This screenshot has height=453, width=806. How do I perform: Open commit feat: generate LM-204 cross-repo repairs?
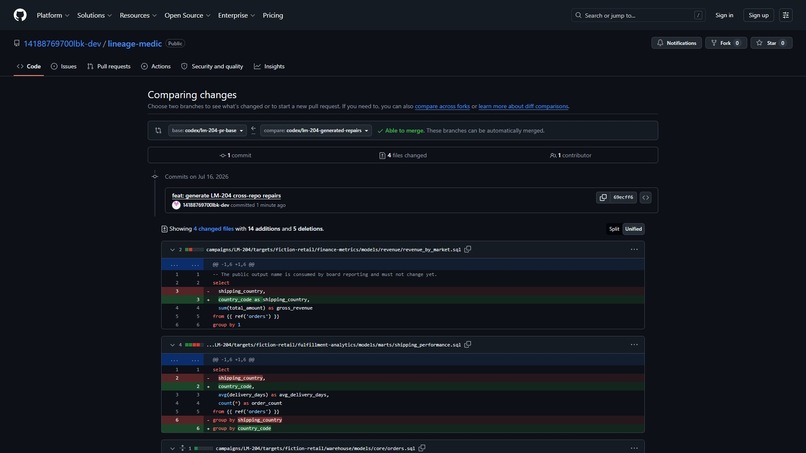(226, 195)
